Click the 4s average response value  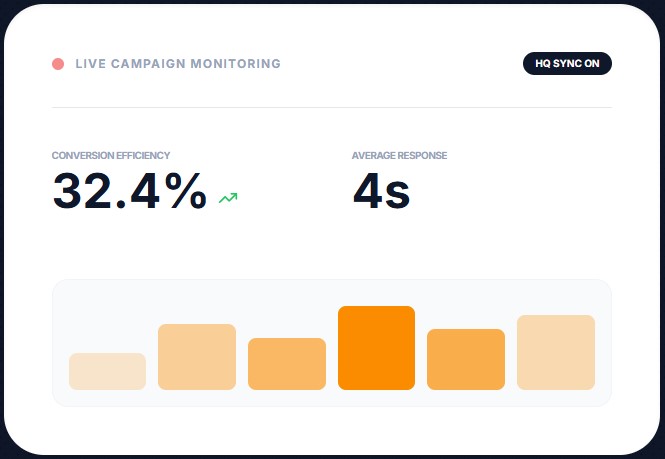point(381,190)
